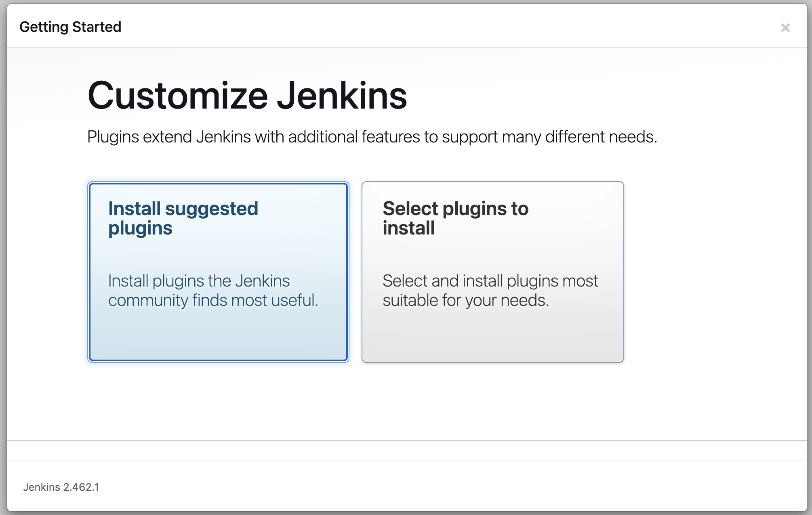Image resolution: width=812 pixels, height=515 pixels.
Task: Click the Jenkins 2.462.1 version label
Action: pyautogui.click(x=61, y=487)
